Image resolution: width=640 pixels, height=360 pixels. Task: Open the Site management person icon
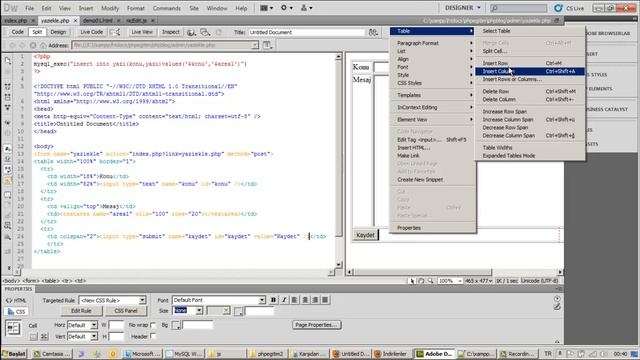(306, 8)
